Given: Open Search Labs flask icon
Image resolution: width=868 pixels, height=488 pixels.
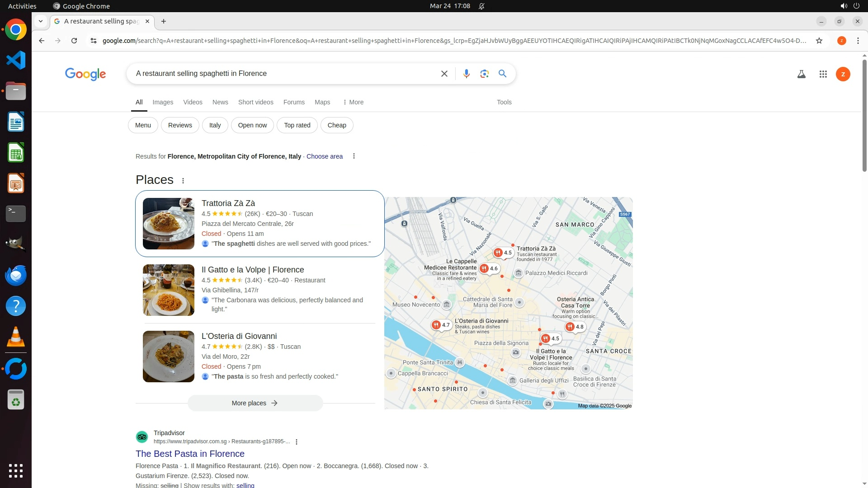Looking at the screenshot, I should coord(801,74).
